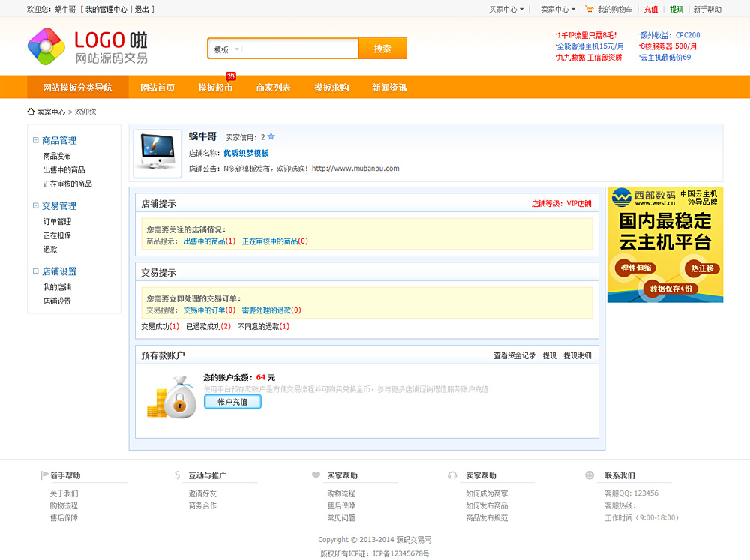Click the headphones icon beside 卖家帮助

(x=452, y=475)
